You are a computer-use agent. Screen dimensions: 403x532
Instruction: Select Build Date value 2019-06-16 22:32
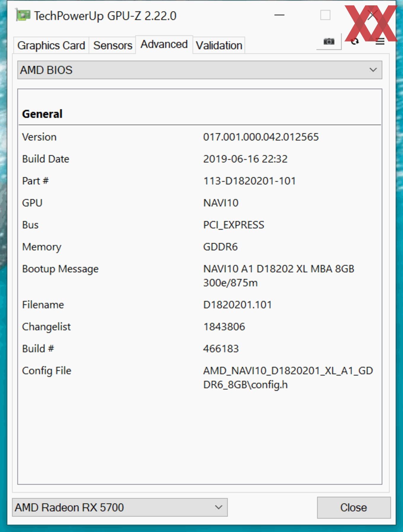(x=245, y=159)
